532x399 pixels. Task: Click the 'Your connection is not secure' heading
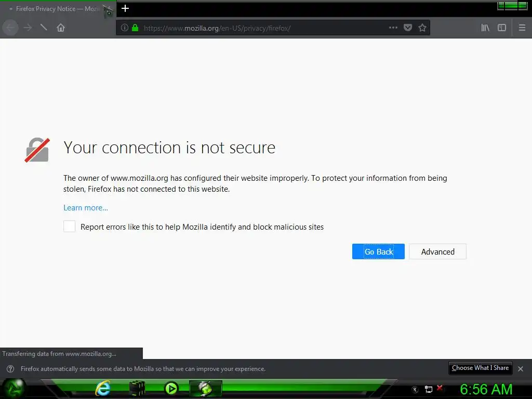tap(169, 148)
